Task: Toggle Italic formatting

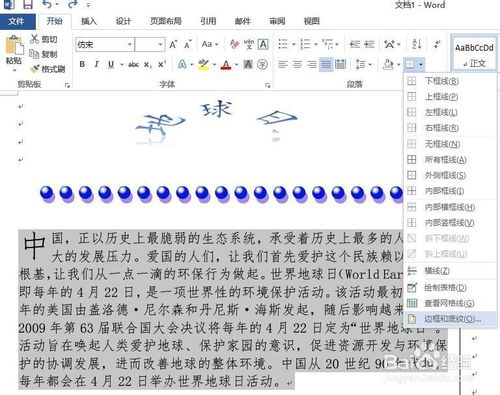Action: pyautogui.click(x=96, y=64)
